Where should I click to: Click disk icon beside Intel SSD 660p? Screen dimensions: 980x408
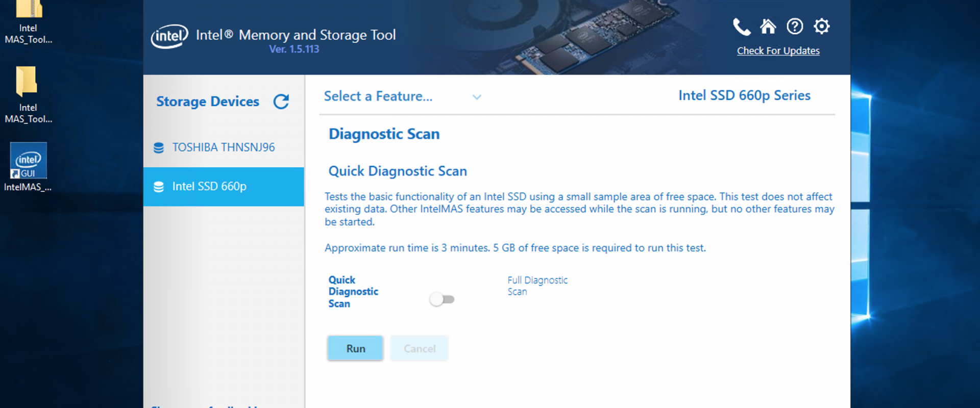point(159,187)
